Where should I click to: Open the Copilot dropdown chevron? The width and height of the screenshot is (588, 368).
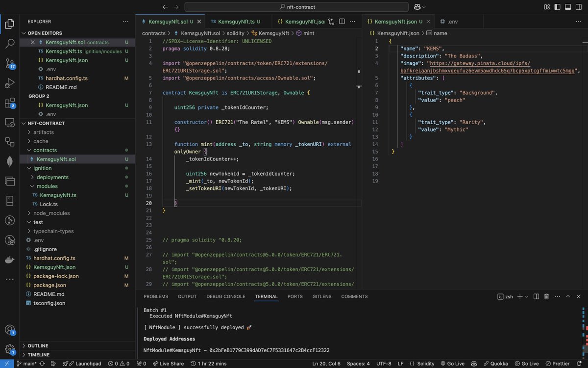pyautogui.click(x=424, y=7)
